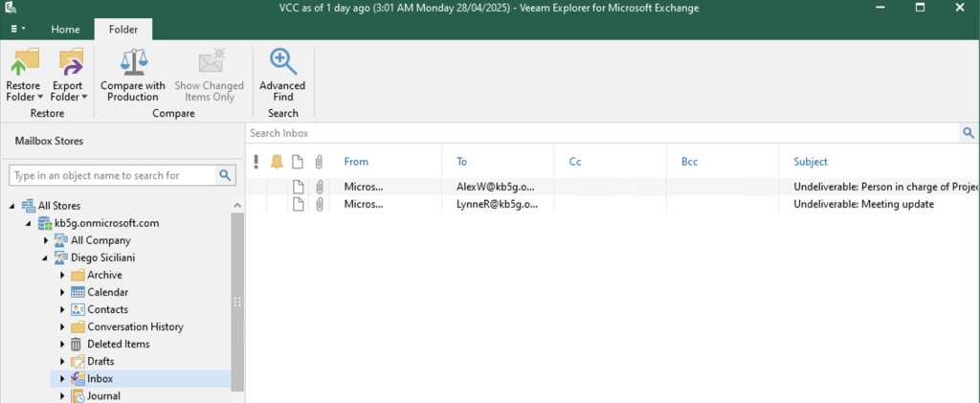980x403 pixels.
Task: Click the Search Inbox magnifier icon
Action: pyautogui.click(x=969, y=133)
